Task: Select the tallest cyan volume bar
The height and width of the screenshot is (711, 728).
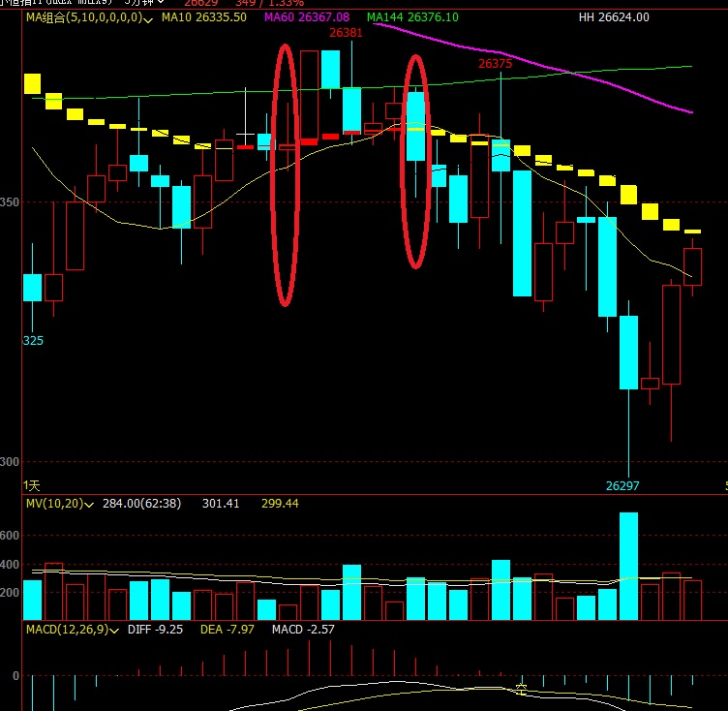Action: coord(628,566)
